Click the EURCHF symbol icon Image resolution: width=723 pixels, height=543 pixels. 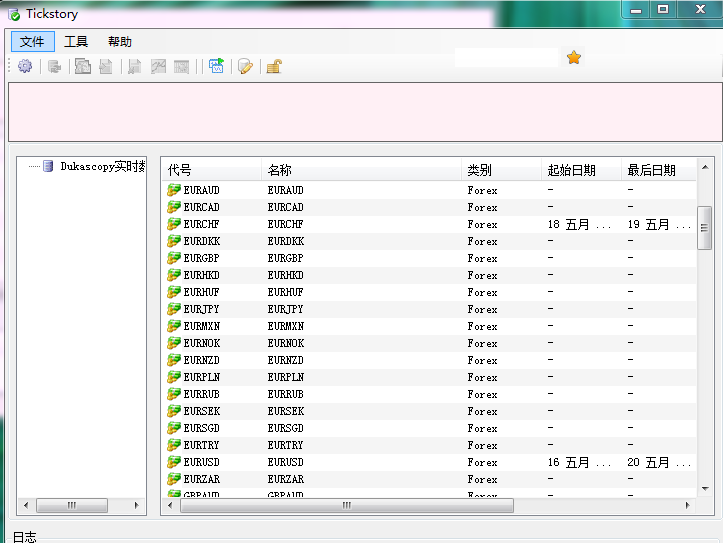(174, 224)
